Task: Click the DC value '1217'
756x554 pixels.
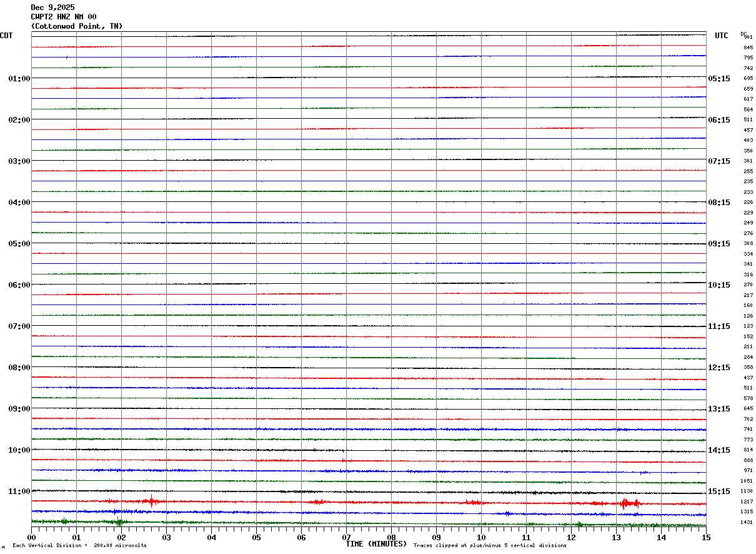Action: point(747,501)
